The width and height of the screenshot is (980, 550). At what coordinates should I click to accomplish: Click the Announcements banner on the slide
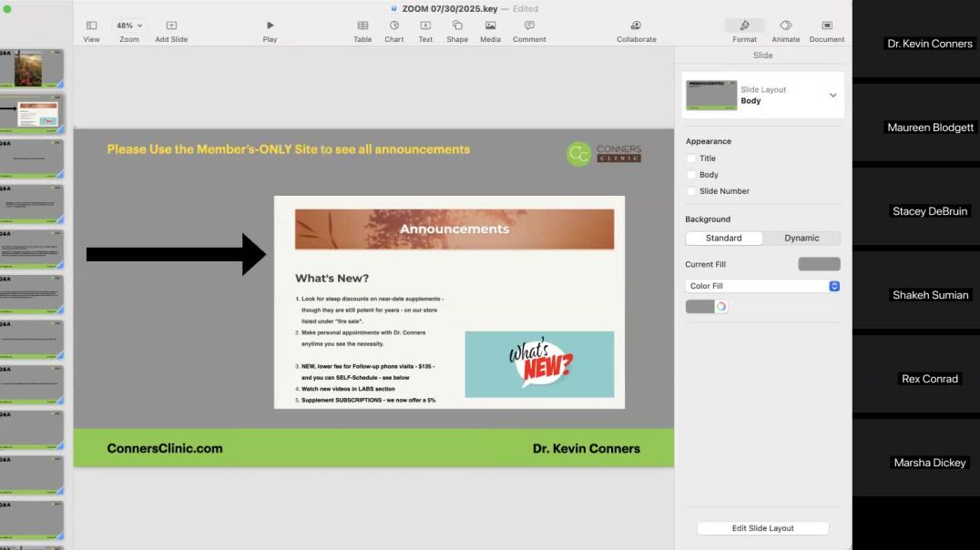click(x=454, y=229)
